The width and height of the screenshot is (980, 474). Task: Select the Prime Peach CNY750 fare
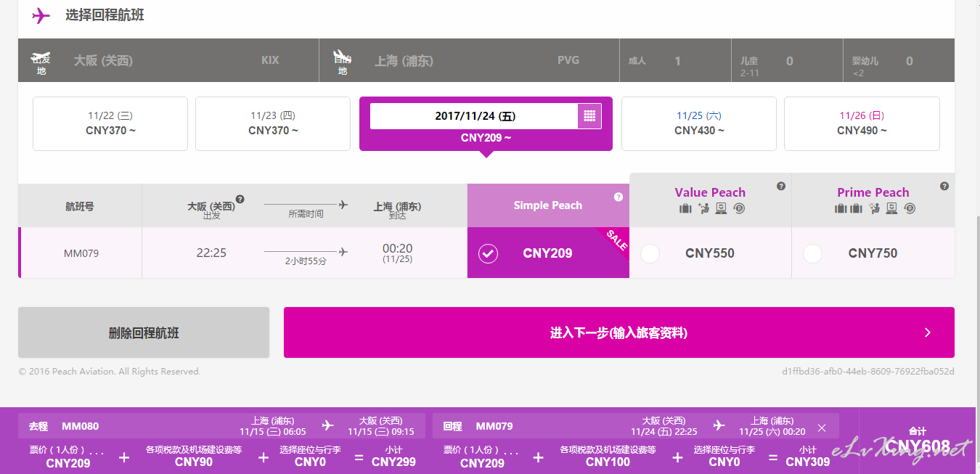click(x=813, y=253)
